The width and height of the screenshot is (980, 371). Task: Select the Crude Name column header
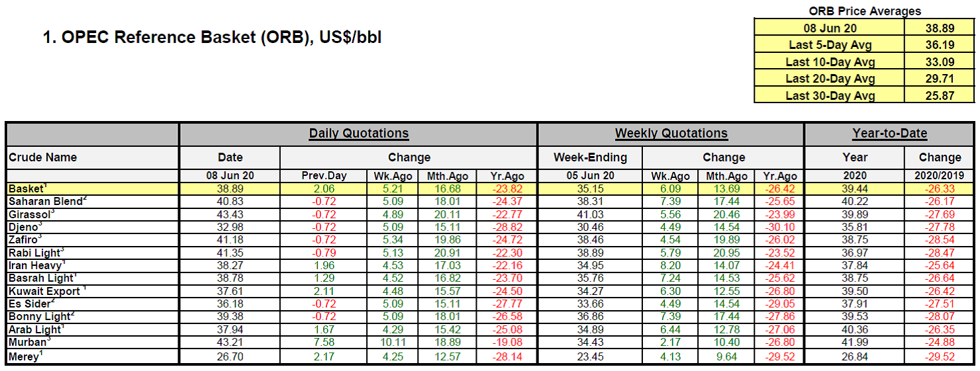42,157
